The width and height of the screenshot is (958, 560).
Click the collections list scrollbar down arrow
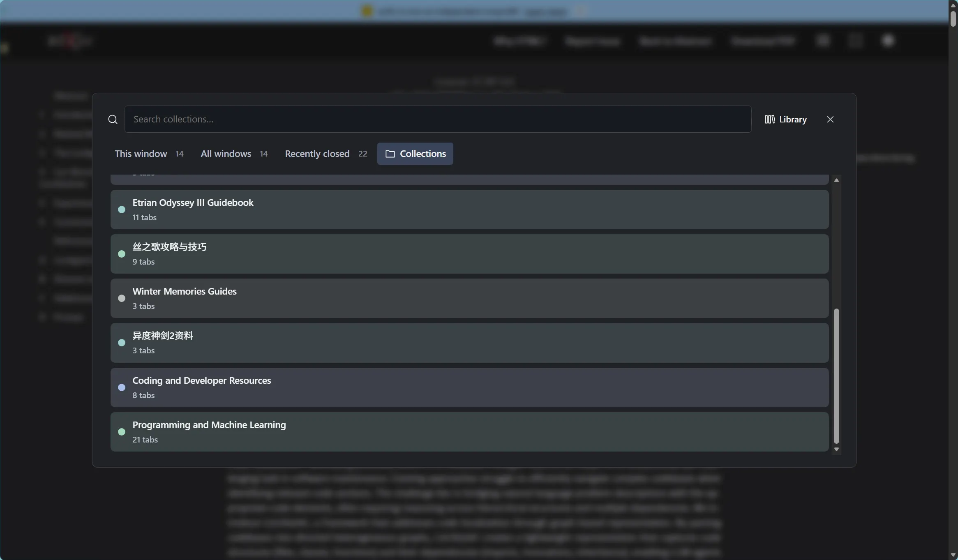[x=836, y=449]
